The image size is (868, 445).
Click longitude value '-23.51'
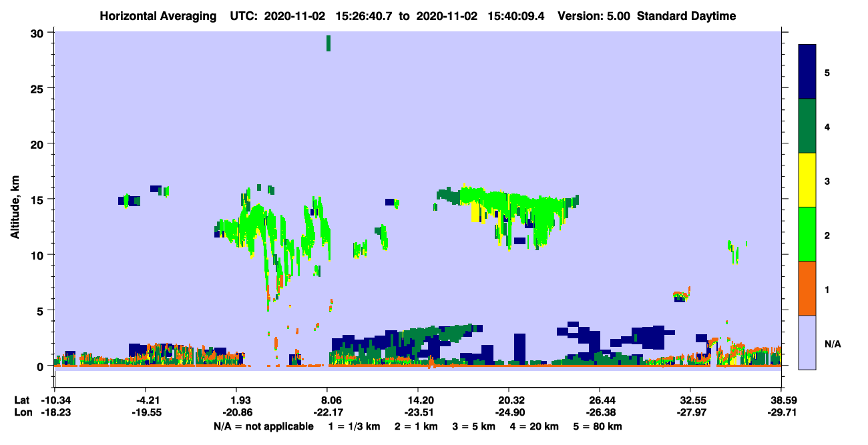coord(418,413)
